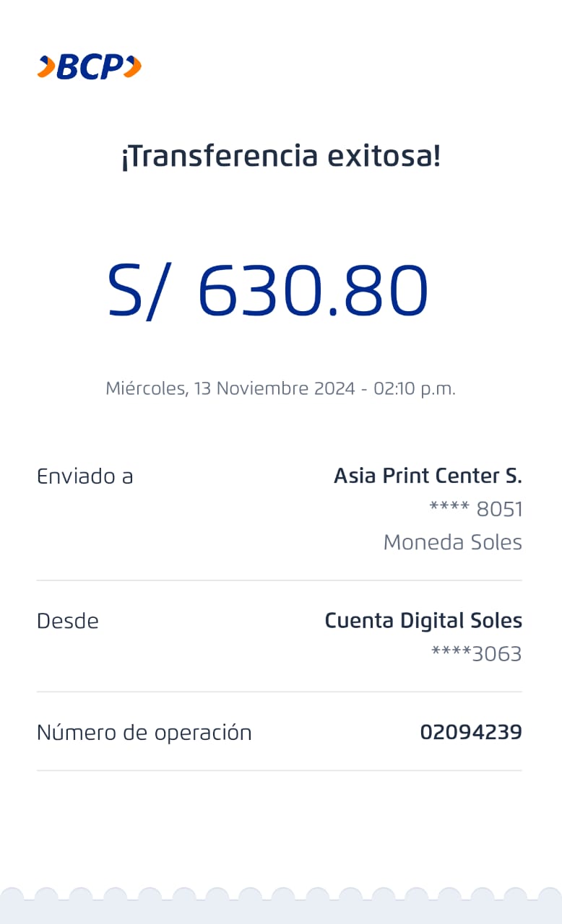Select operation number 02094239
This screenshot has height=924, width=562.
coord(471,733)
